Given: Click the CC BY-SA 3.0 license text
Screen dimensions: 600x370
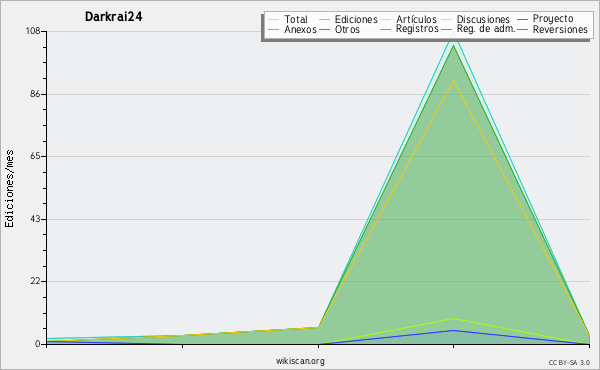Looking at the screenshot, I should point(569,363).
